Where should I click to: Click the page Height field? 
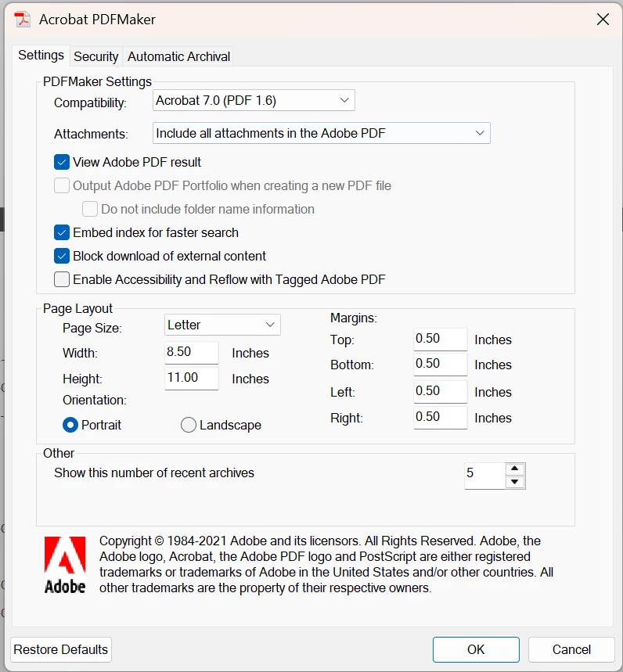point(192,379)
